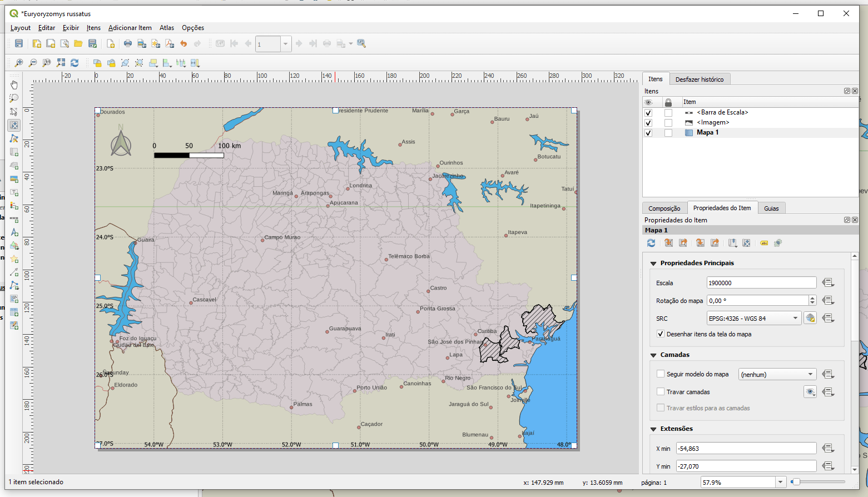Viewport: 868px width, 497px height.
Task: Click the Escala input field
Action: (761, 283)
